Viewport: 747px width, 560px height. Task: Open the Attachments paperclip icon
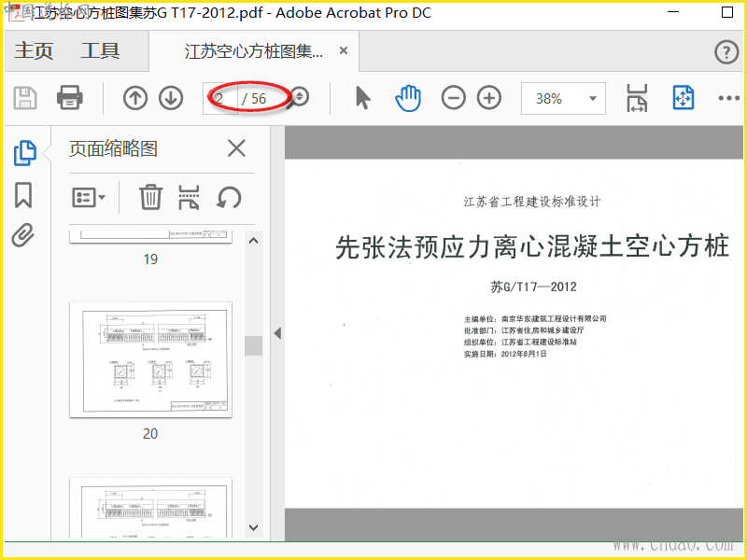pos(23,235)
